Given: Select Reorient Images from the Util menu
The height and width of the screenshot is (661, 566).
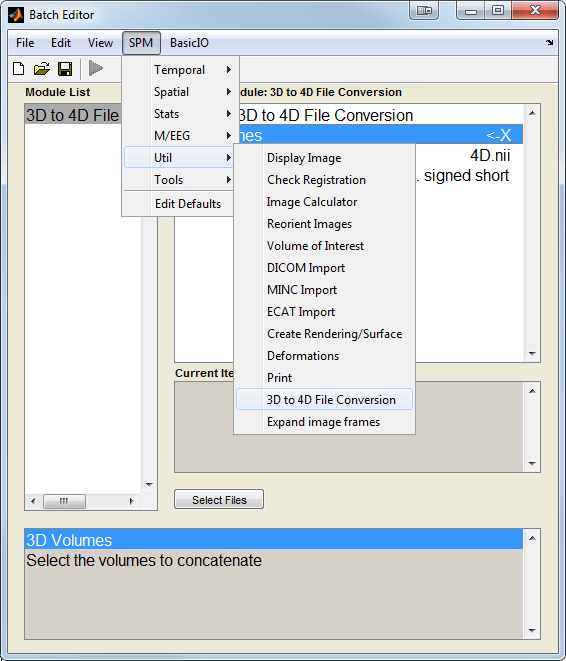Looking at the screenshot, I should coord(325,223).
